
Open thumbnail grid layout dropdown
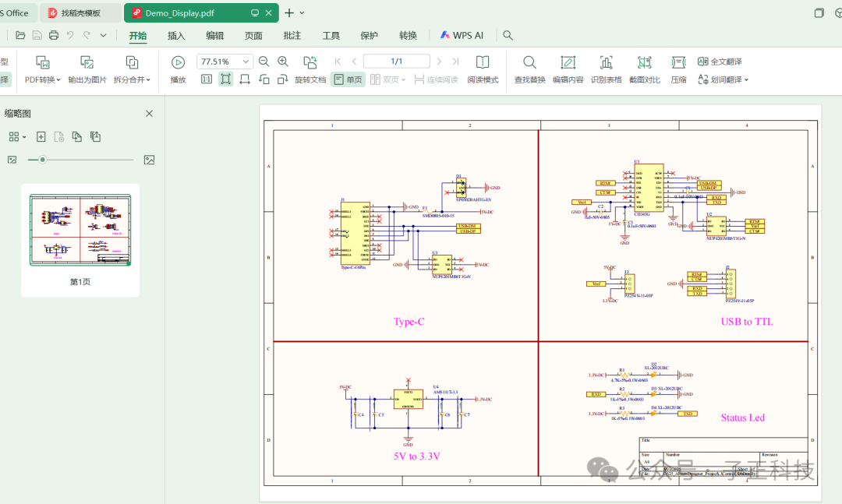[18, 137]
